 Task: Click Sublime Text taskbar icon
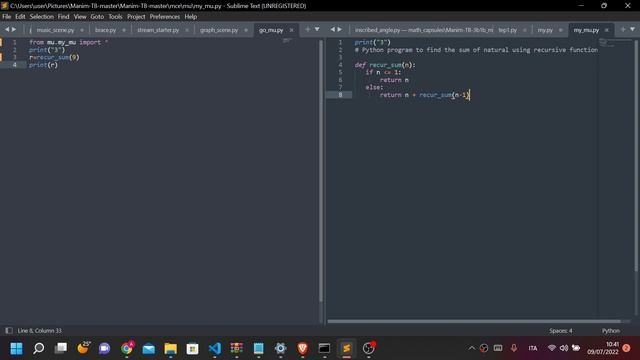pos(346,349)
